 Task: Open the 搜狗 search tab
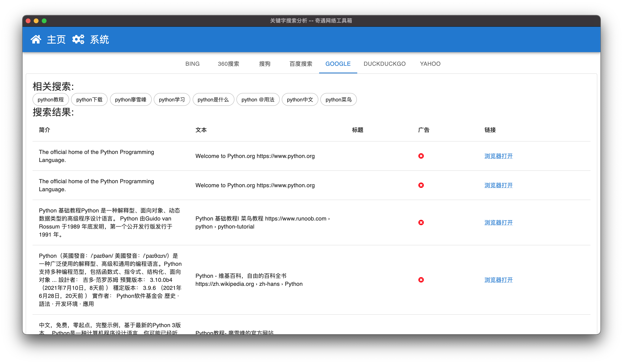tap(265, 64)
